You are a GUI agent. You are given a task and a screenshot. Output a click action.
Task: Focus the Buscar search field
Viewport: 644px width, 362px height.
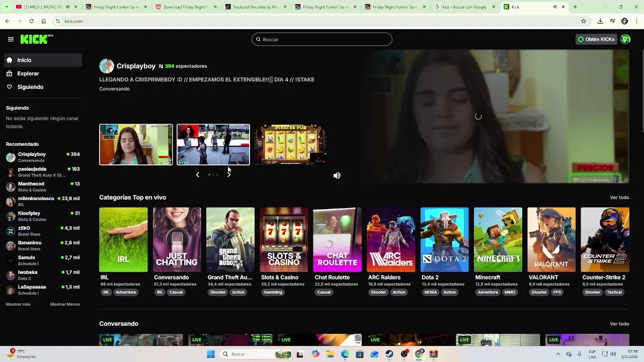[x=322, y=39]
